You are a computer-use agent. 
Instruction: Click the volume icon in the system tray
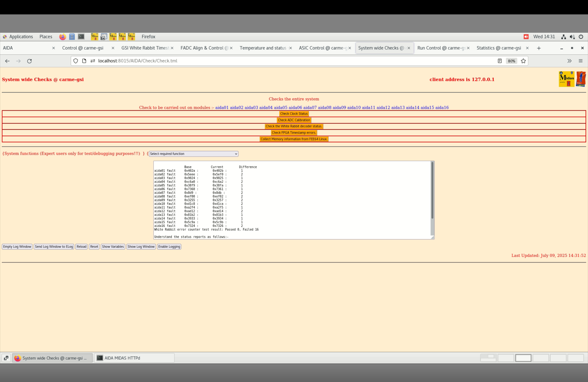(572, 37)
